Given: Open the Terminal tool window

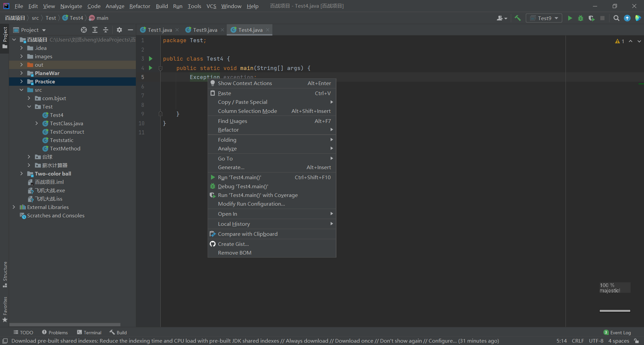Looking at the screenshot, I should click(x=89, y=333).
